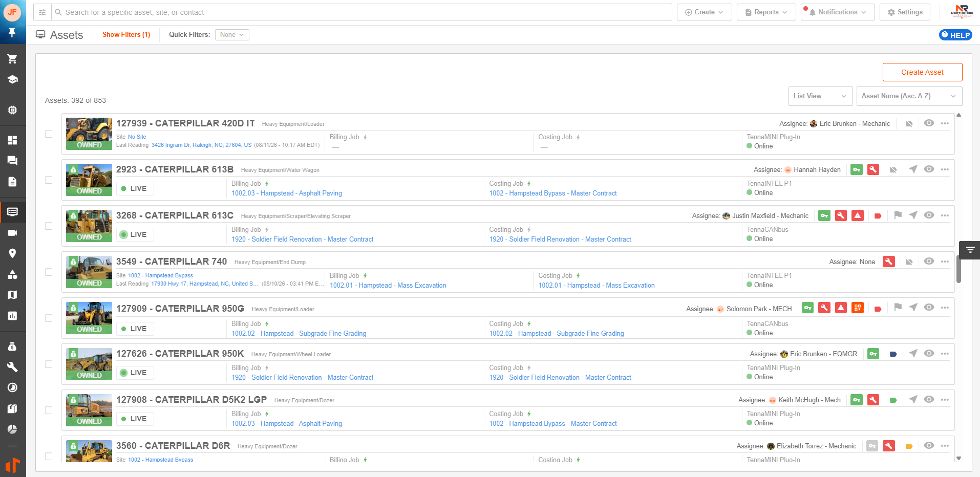Click the yellow tag on 3560 Caterpillar D6R
980x477 pixels.
(909, 446)
